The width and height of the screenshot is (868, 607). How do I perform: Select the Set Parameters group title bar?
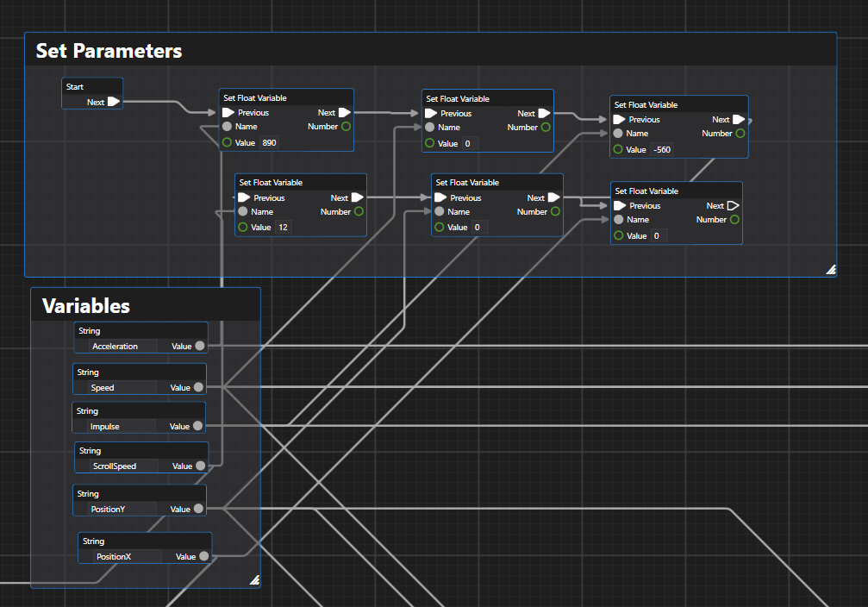[x=430, y=51]
